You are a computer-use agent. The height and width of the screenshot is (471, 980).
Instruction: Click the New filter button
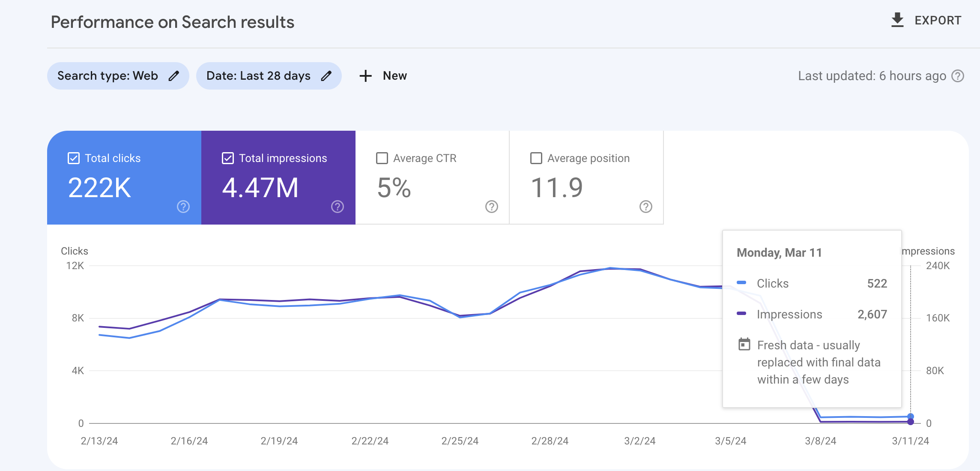click(383, 76)
